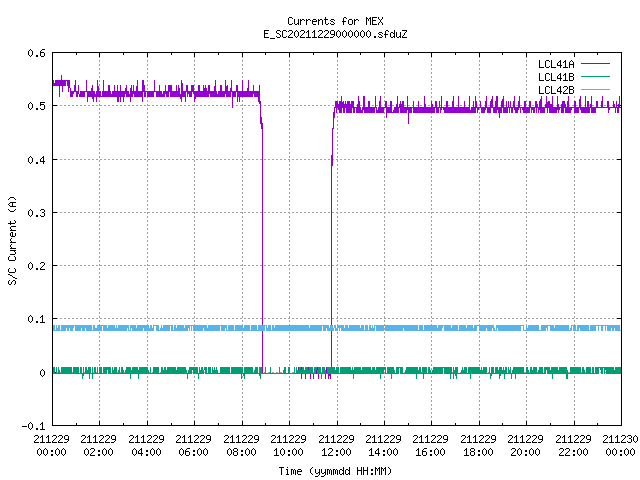
Task: Select the filename subtitle 'E_SC20211229000000.sfduZ'
Action: [335, 34]
